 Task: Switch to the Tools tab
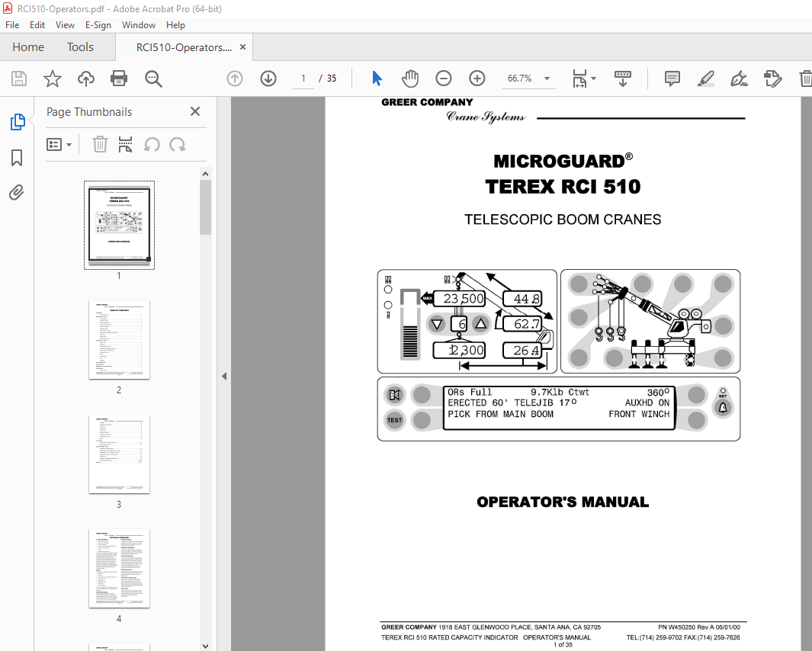point(80,47)
